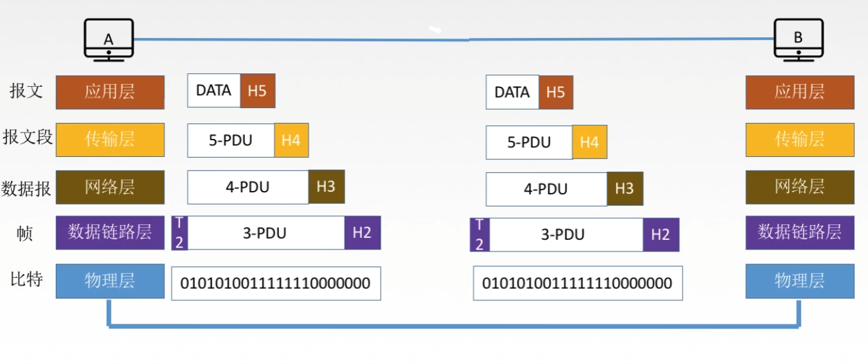Click the computer A icon
The width and height of the screenshot is (868, 364).
point(109,41)
